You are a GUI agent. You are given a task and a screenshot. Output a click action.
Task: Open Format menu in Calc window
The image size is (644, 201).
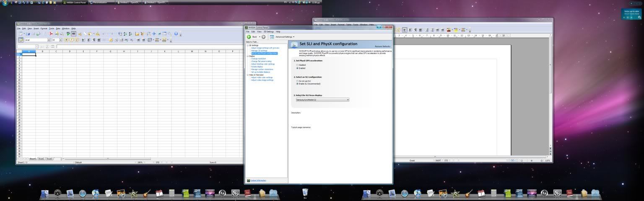44,28
